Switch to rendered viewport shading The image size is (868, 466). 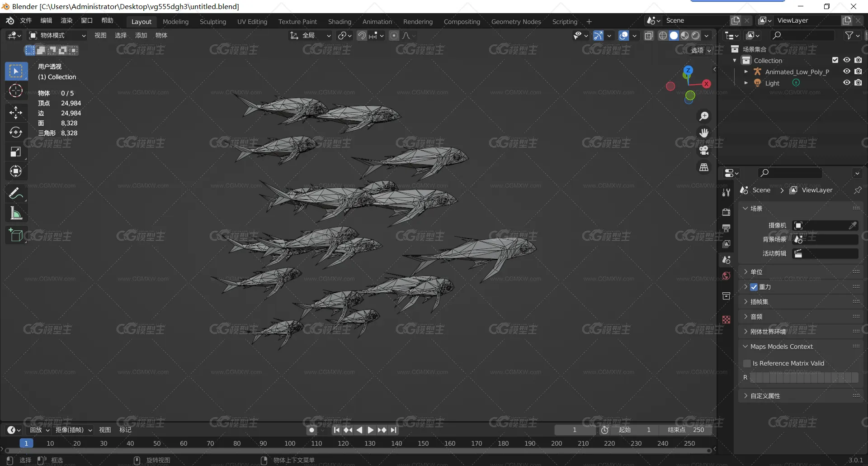pyautogui.click(x=696, y=35)
